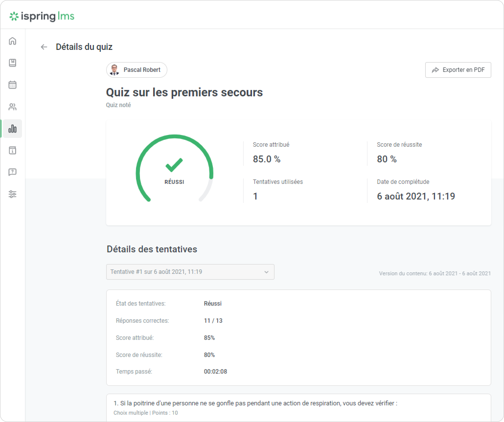504x422 pixels.
Task: Select the reports bar chart sidebar icon
Action: click(12, 129)
